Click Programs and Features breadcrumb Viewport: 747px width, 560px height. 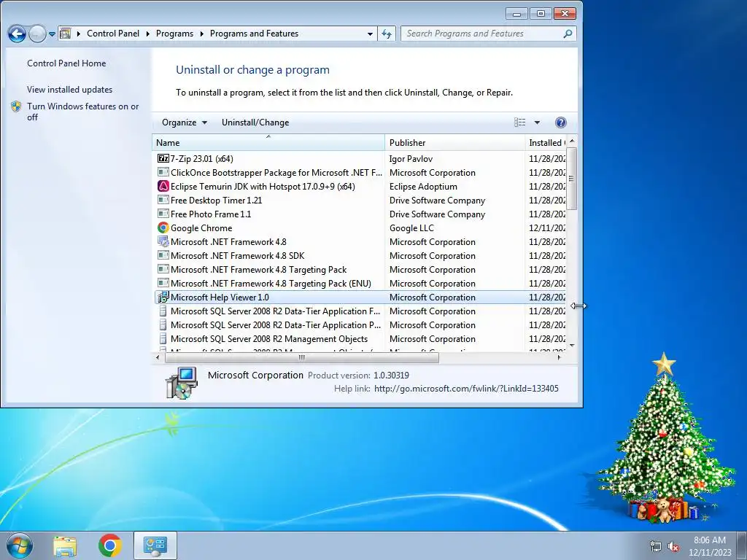[254, 34]
